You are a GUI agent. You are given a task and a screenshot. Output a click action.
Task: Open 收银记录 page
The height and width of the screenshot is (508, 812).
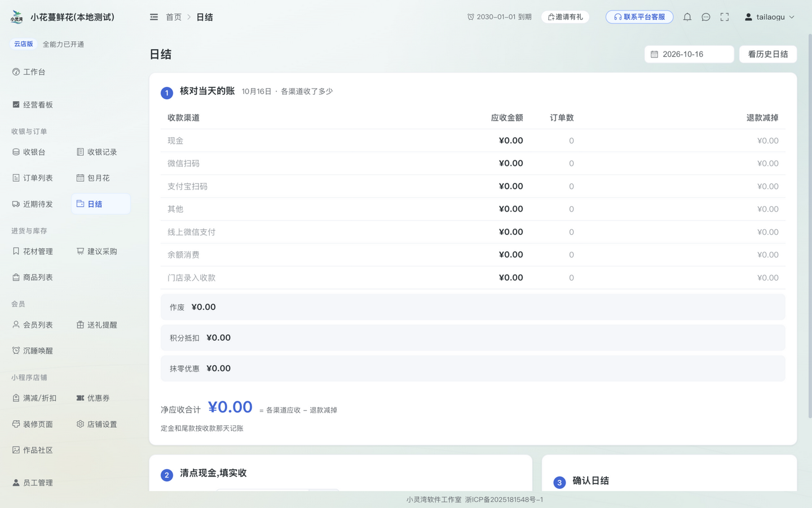click(96, 152)
